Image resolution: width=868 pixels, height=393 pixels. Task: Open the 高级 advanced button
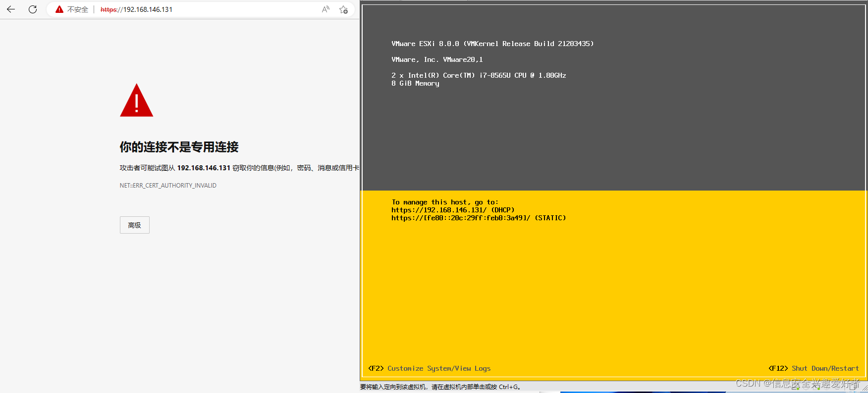point(135,225)
